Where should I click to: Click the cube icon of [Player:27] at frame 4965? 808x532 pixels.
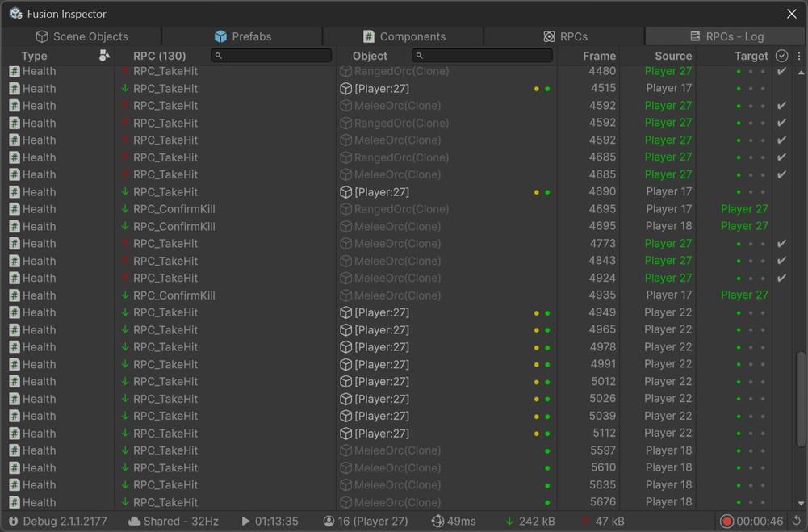pyautogui.click(x=345, y=330)
